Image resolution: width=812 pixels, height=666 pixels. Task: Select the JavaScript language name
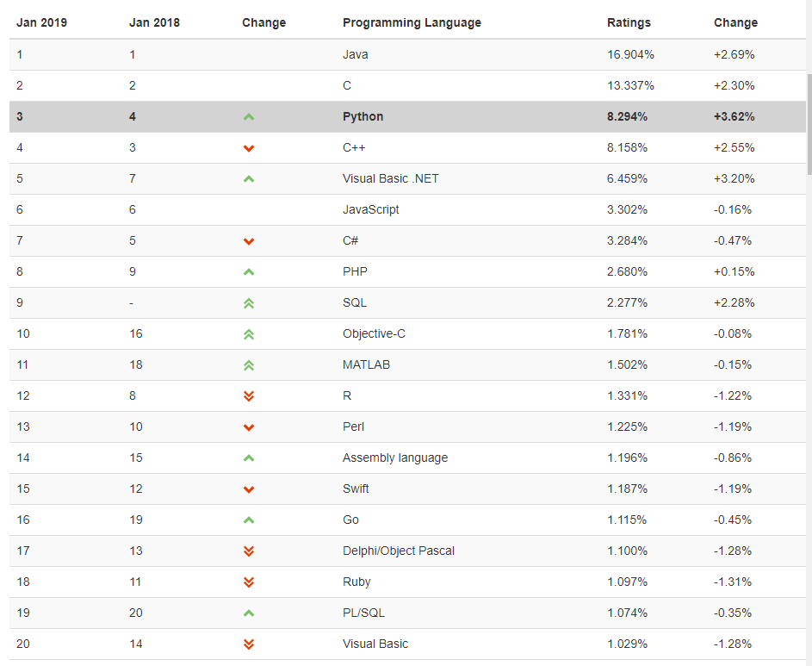point(371,209)
